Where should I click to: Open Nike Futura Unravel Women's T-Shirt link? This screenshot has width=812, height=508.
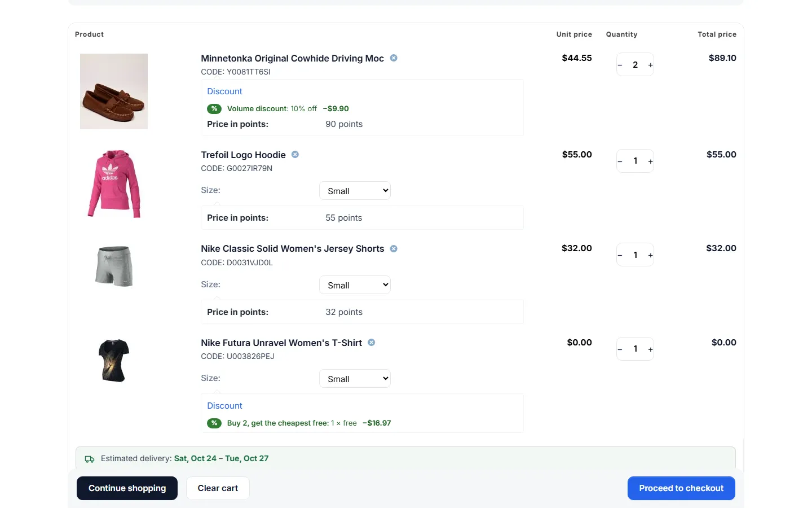point(281,343)
